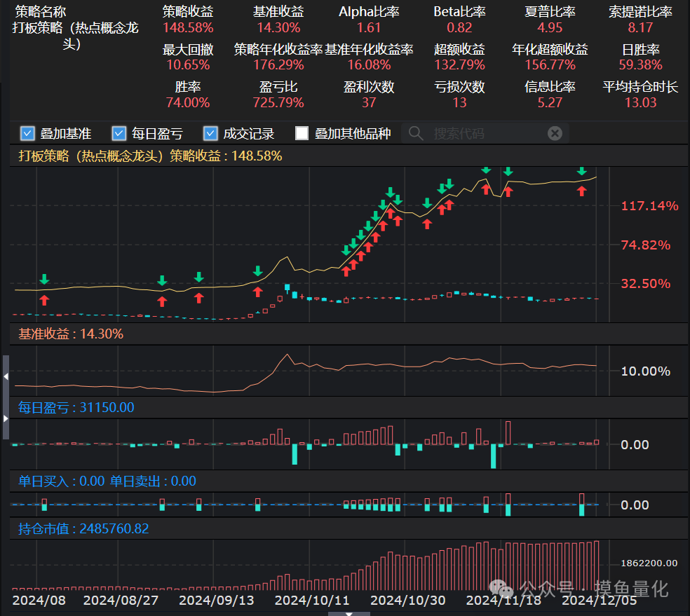
Task: Click the right-pointing expand arrow on left edge
Action: pos(6,418)
